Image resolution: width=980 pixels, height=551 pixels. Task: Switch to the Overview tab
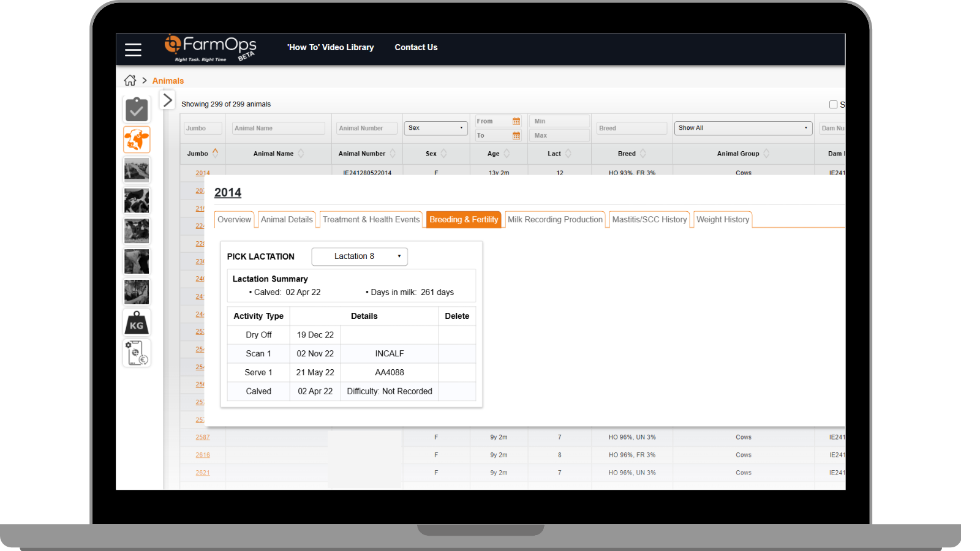pos(234,220)
